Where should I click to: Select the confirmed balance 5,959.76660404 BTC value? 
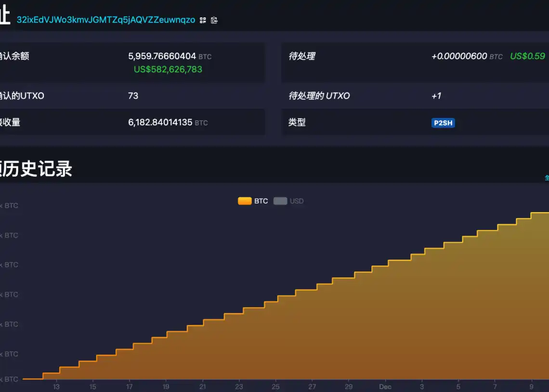(162, 56)
